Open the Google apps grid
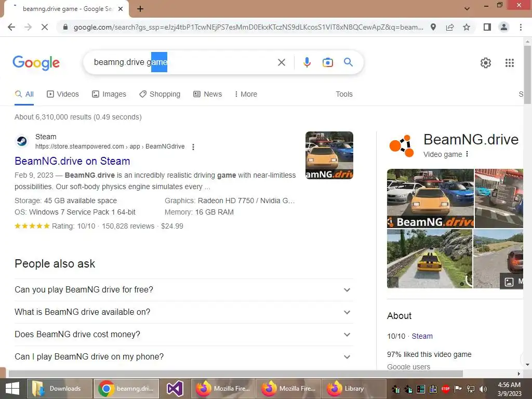The height and width of the screenshot is (399, 532). click(510, 63)
